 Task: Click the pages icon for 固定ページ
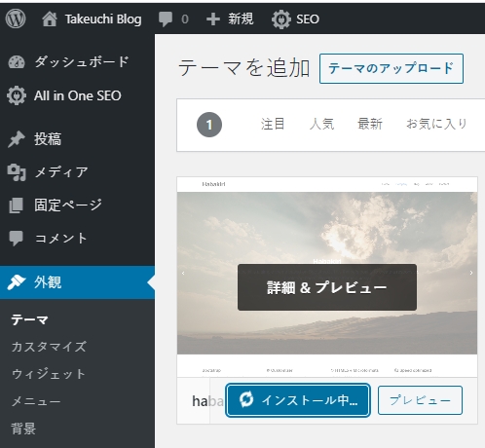click(x=17, y=205)
